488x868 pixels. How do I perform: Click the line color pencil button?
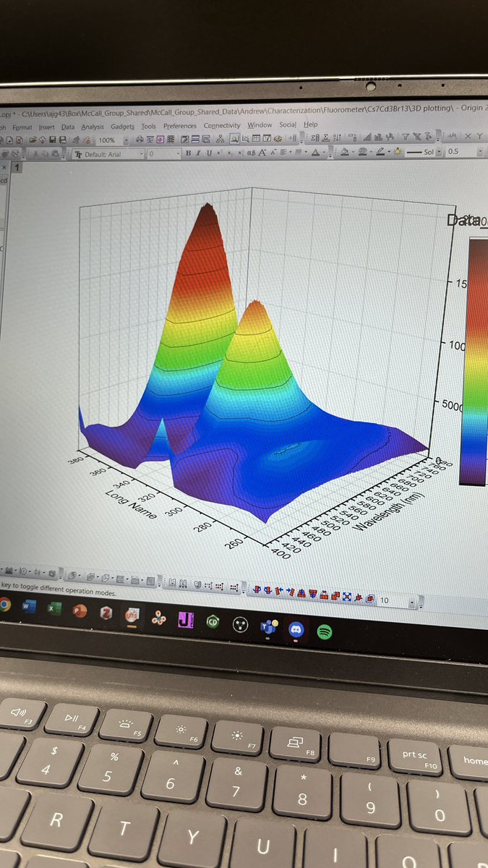[380, 152]
